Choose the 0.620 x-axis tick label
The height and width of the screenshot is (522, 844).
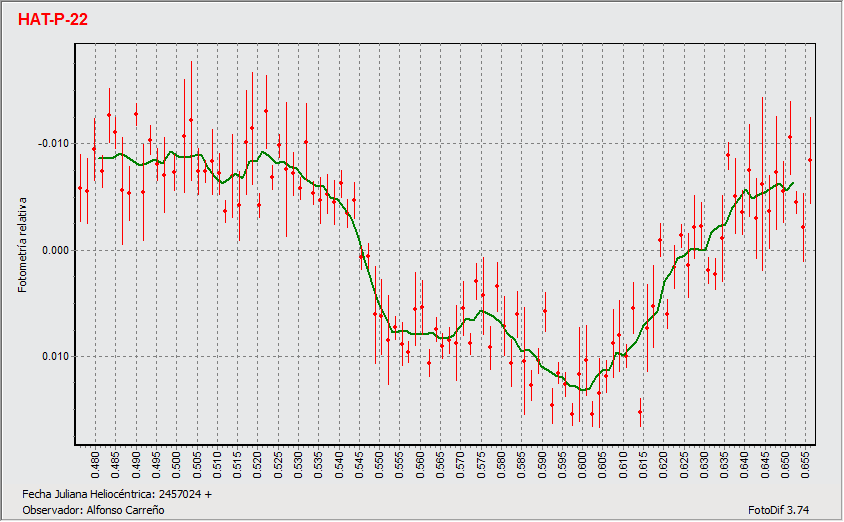coord(663,465)
